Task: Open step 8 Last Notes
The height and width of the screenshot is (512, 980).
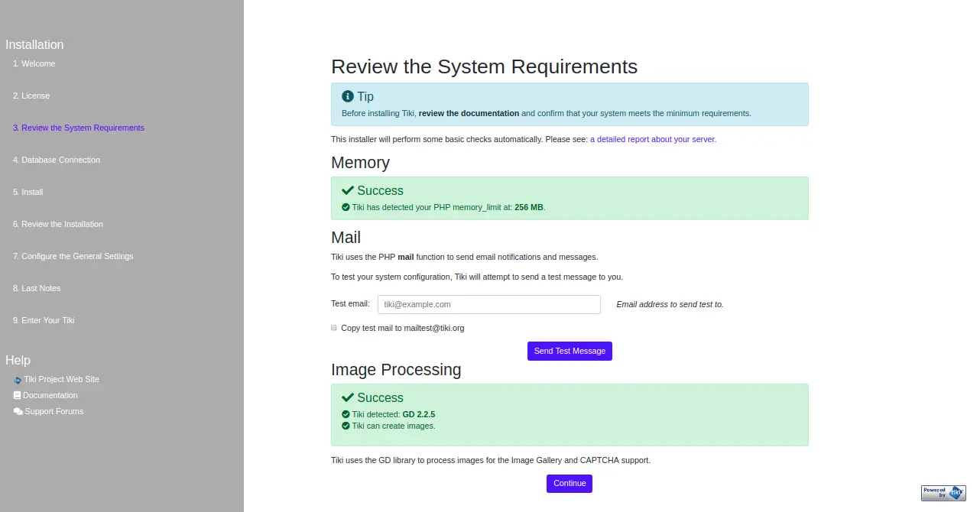Action: pos(37,288)
